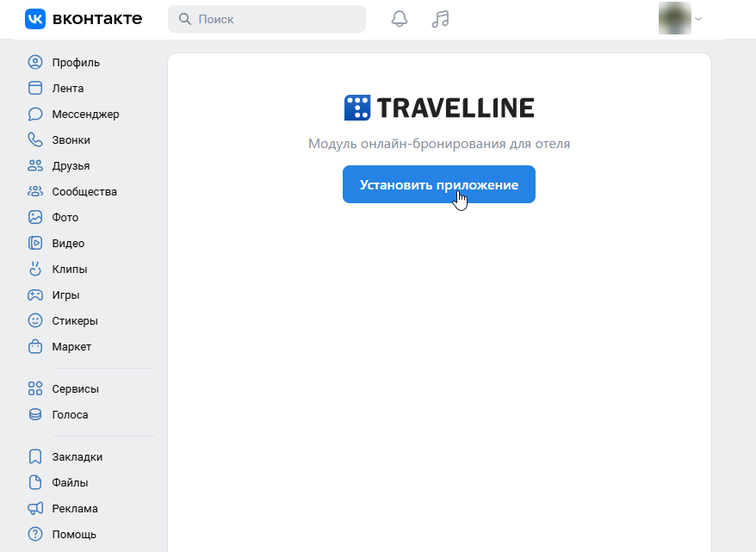Select the Маркет label
Viewport: 756px width, 552px height.
tap(71, 347)
